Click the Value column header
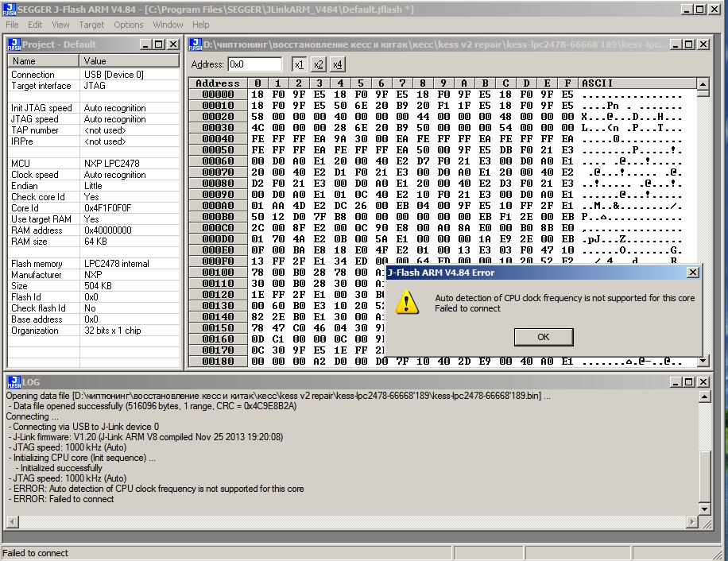The height and width of the screenshot is (561, 728). pos(129,60)
